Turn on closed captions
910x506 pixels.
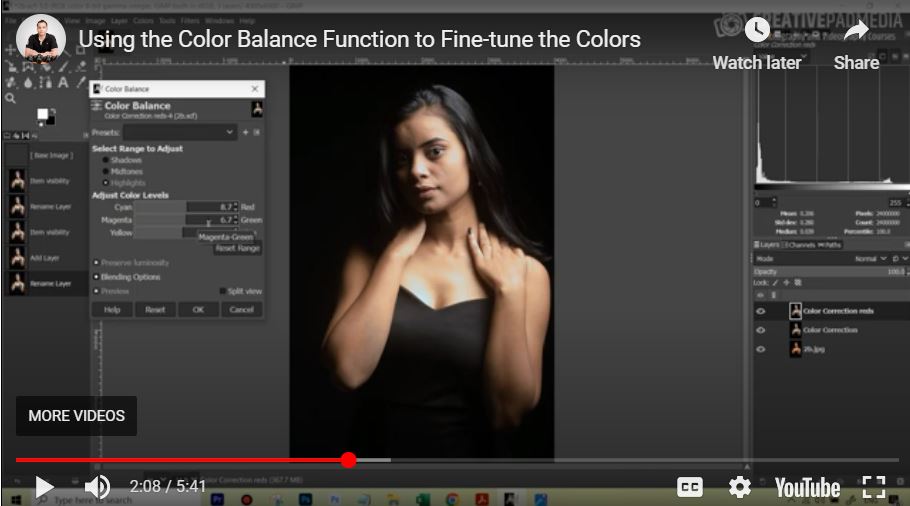[x=689, y=487]
